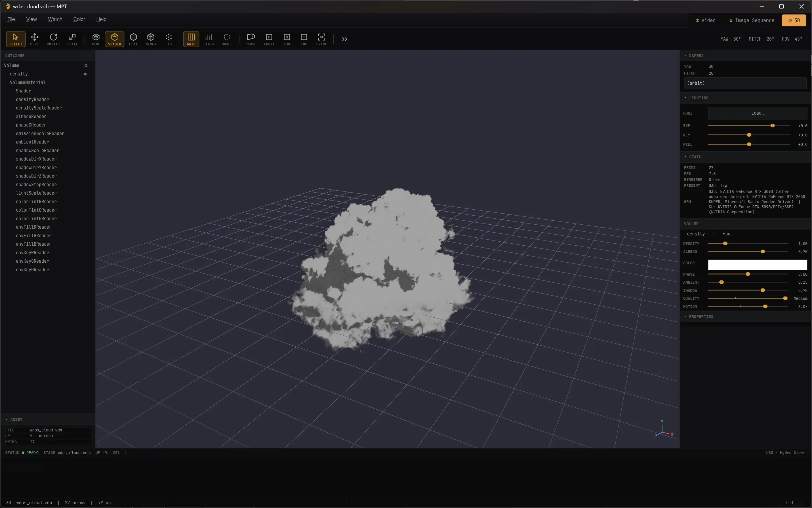The height and width of the screenshot is (508, 812).
Task: Select the Select tool in toolbar
Action: [x=16, y=39]
